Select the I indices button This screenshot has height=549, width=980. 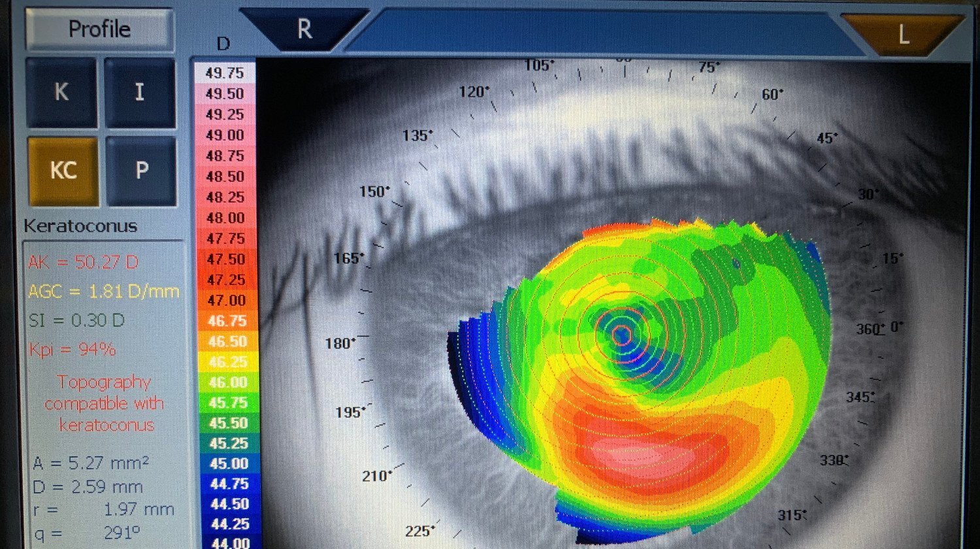pos(140,92)
